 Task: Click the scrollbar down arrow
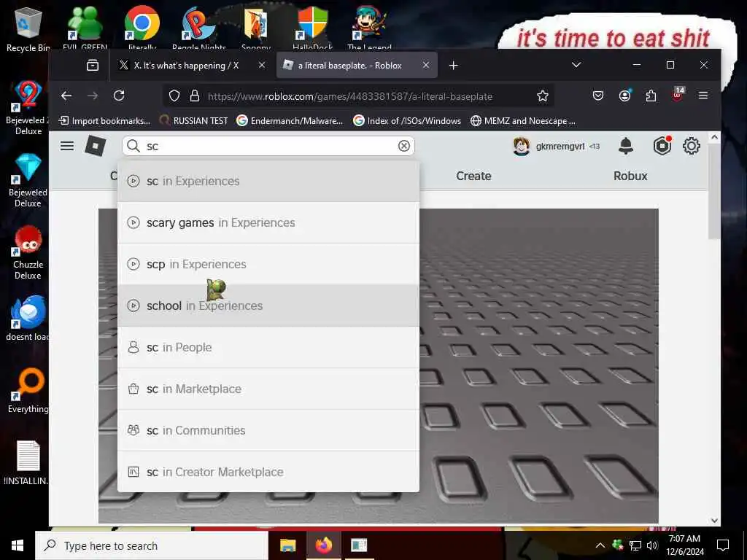click(713, 520)
